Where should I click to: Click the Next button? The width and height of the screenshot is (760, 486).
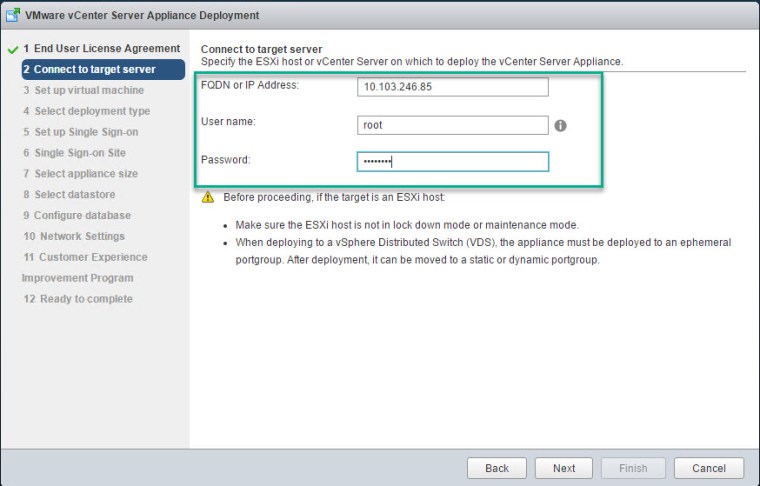[564, 468]
